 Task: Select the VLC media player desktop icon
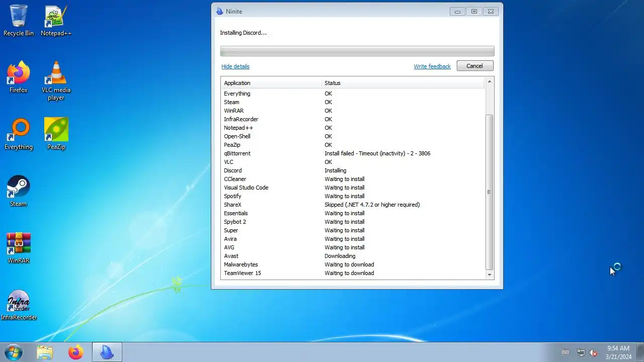pyautogui.click(x=56, y=80)
